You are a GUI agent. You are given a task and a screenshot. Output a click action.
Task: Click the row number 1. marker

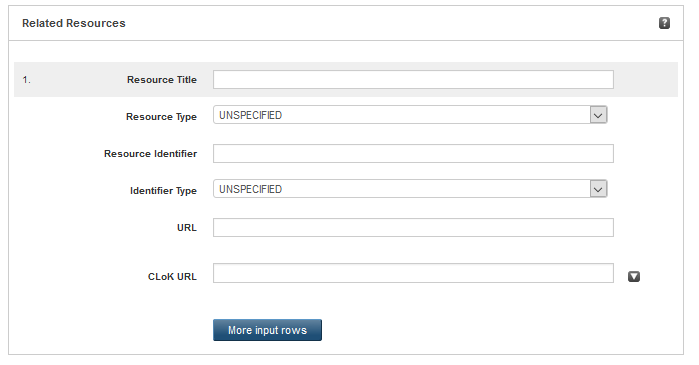(x=27, y=80)
